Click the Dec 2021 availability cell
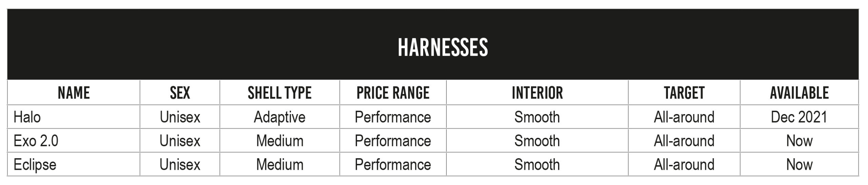The image size is (868, 185). tap(799, 117)
